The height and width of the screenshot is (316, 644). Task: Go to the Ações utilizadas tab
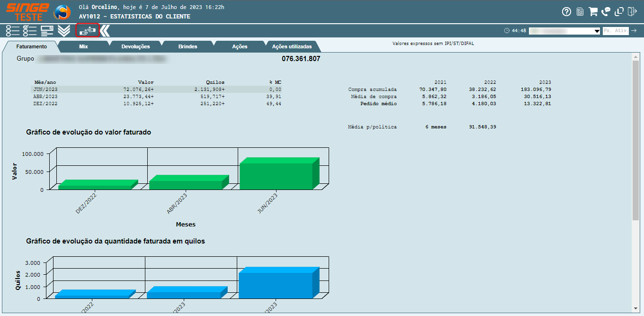[x=292, y=46]
